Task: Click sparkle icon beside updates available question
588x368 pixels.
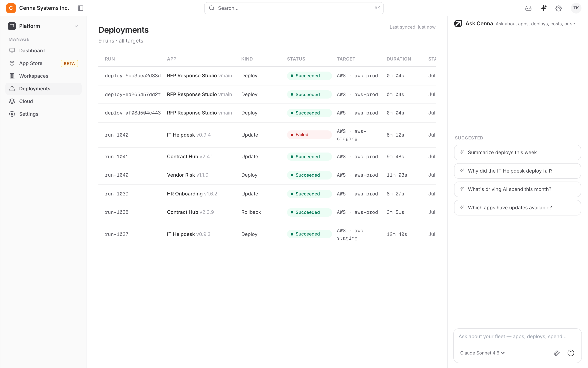Action: click(462, 207)
